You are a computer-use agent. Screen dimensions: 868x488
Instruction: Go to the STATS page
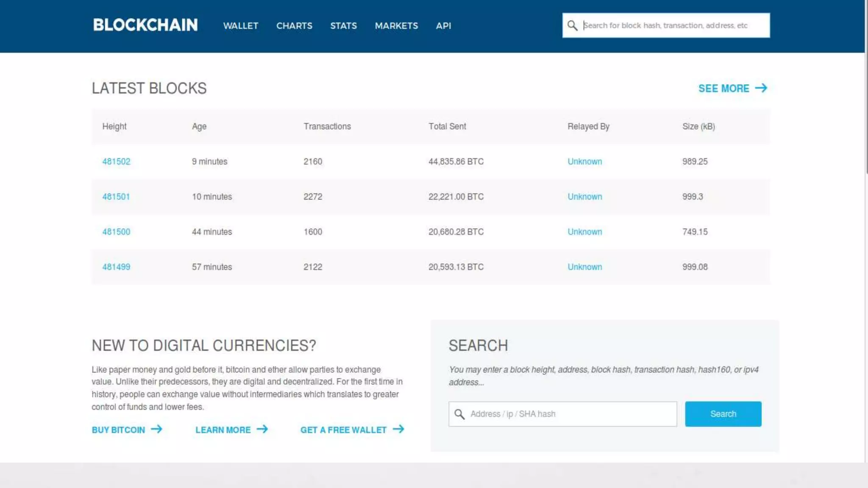tap(343, 26)
